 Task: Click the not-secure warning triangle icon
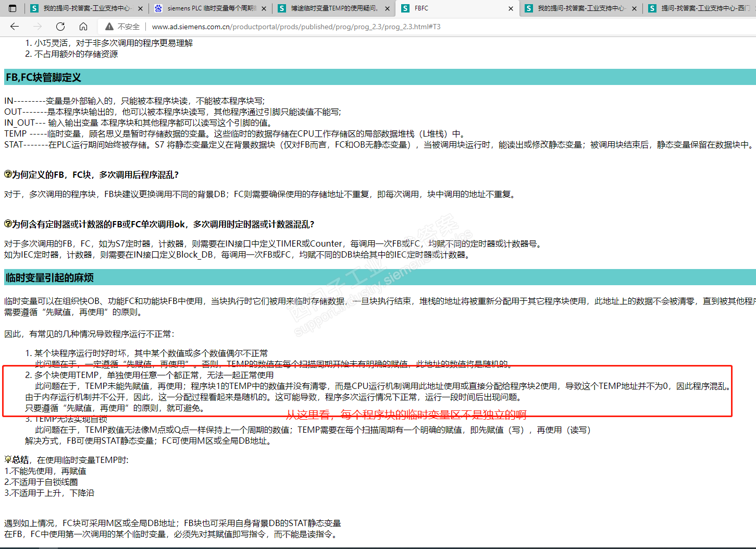click(109, 27)
